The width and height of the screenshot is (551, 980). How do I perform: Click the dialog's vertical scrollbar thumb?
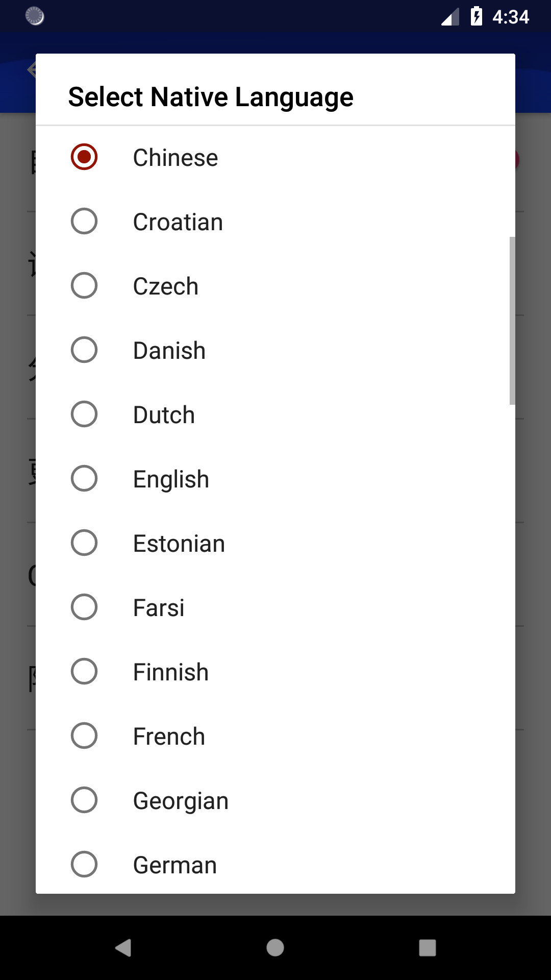coord(512,321)
